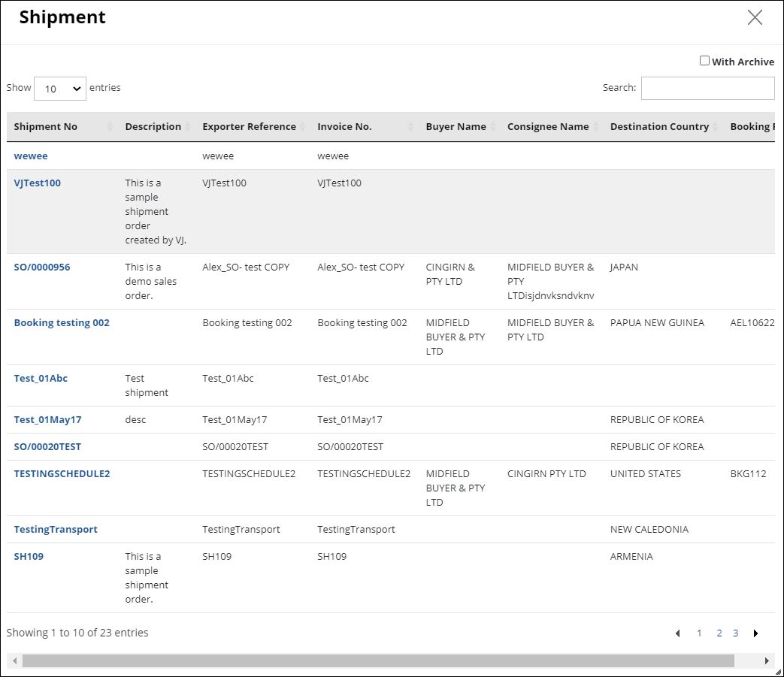Click the horizontal scrollbar thumb
The image size is (784, 677).
pos(378,661)
